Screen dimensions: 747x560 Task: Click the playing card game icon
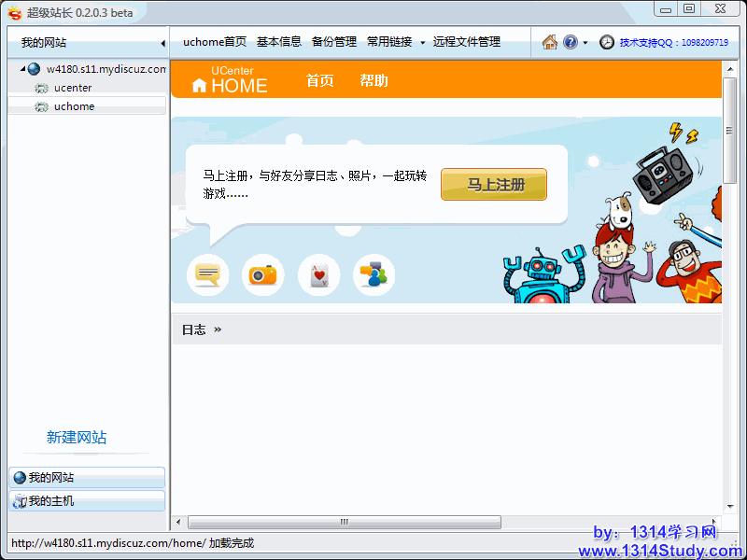click(x=318, y=275)
